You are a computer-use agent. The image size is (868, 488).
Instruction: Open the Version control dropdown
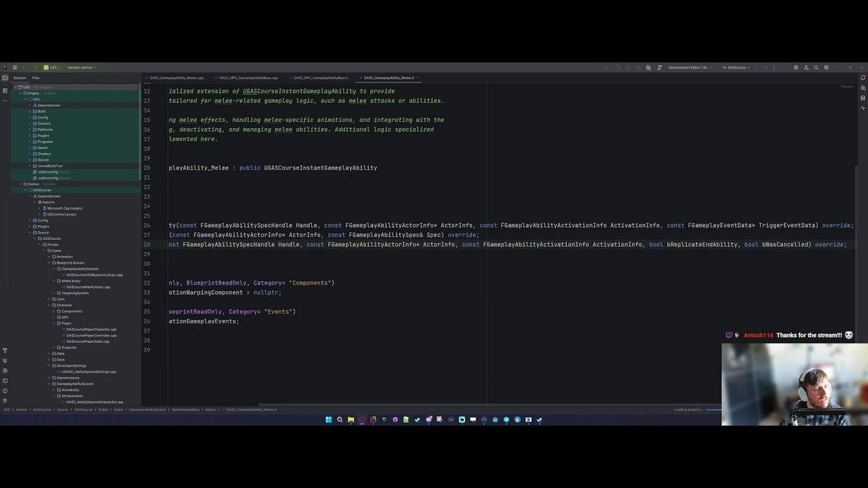tap(81, 68)
